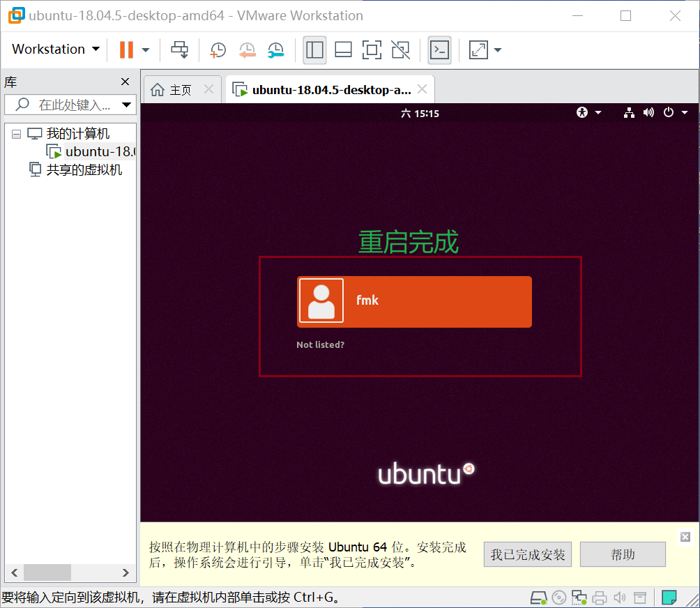700x608 pixels.
Task: Pause the virtual machine
Action: tap(126, 50)
